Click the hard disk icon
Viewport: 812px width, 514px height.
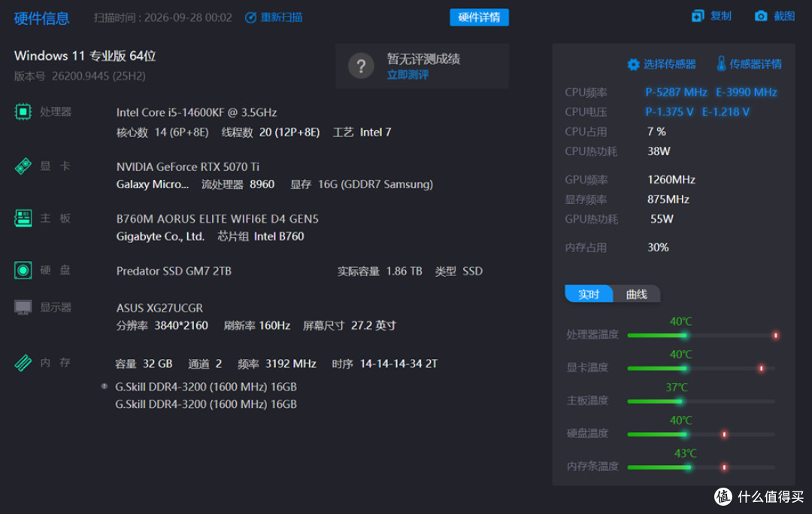23,270
